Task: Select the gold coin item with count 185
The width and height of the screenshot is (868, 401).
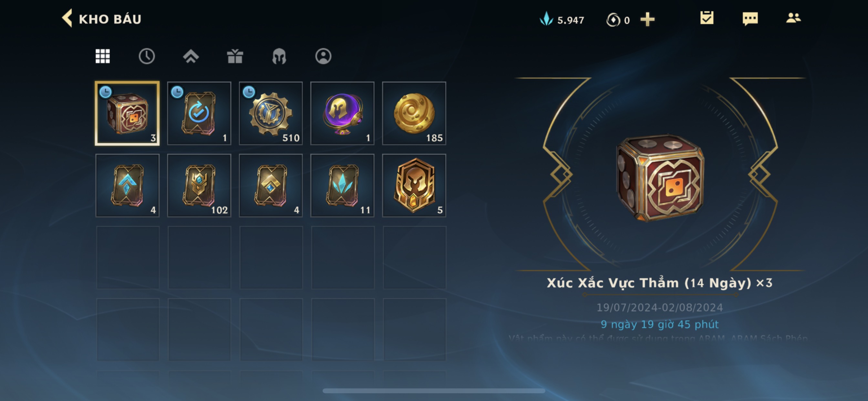Action: [414, 114]
